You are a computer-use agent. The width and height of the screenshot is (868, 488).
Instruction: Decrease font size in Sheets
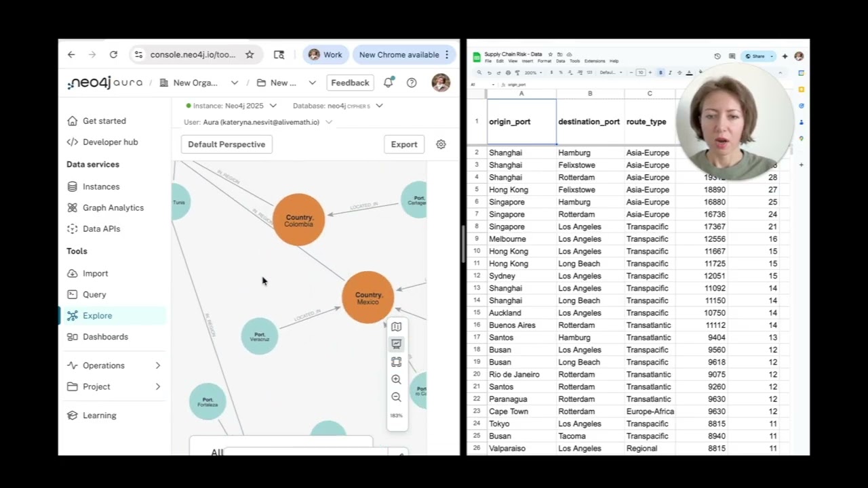pyautogui.click(x=632, y=73)
